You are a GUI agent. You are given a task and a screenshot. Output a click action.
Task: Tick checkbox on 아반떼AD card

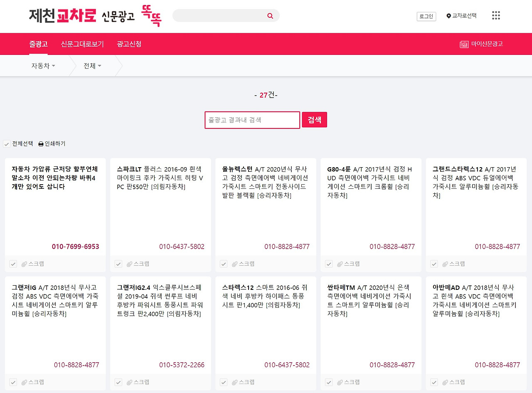pyautogui.click(x=434, y=382)
